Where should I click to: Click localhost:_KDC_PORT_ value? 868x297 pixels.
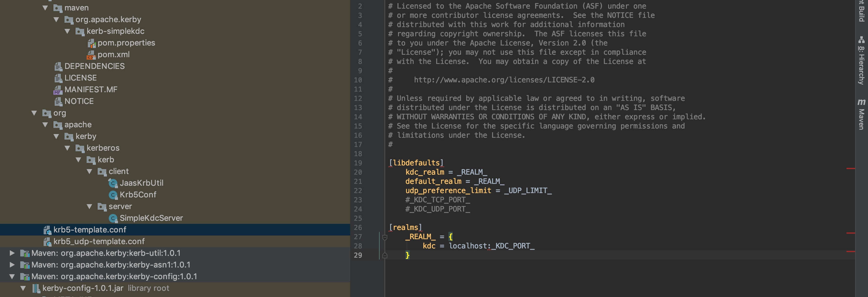(x=491, y=246)
